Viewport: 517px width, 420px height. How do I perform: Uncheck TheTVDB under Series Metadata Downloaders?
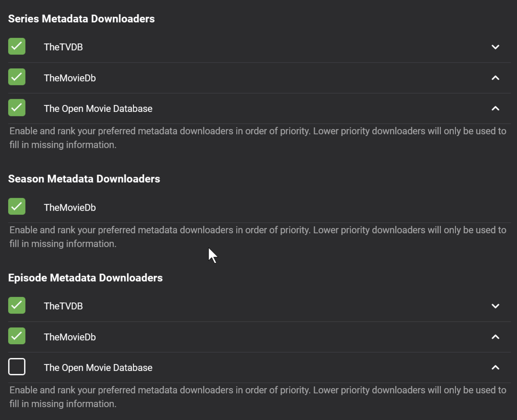(17, 47)
